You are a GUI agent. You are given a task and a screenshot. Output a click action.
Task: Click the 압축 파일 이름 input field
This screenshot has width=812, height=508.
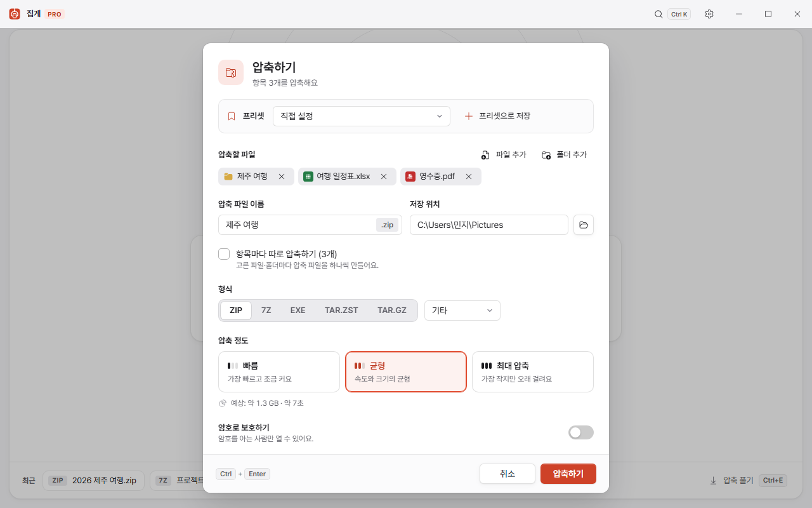pos(310,225)
